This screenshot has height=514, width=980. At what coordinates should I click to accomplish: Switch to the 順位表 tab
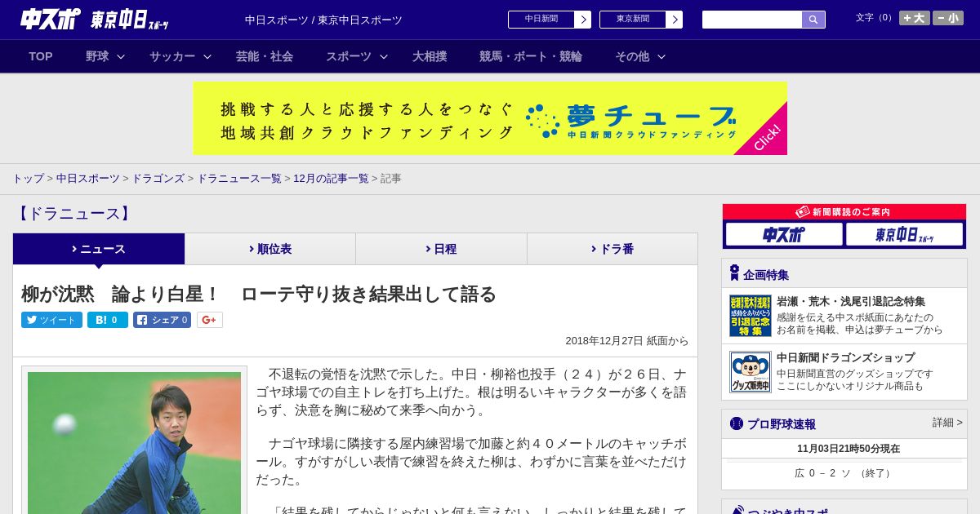pos(270,249)
